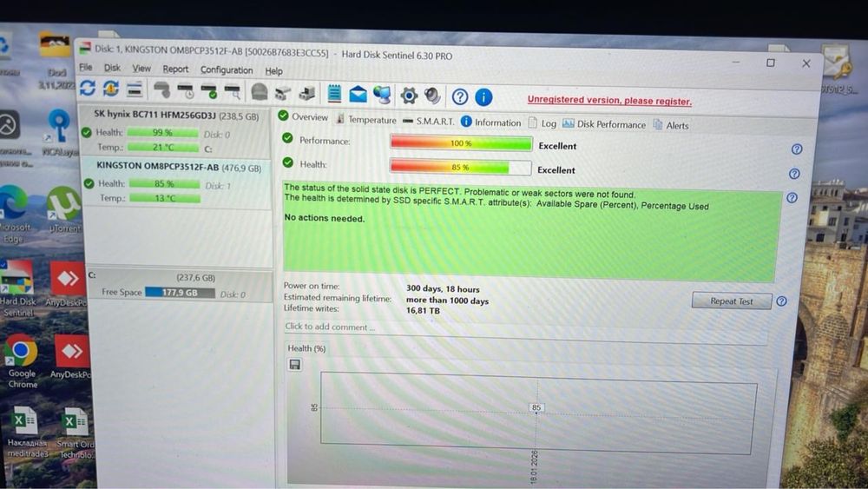This screenshot has width=868, height=489.
Task: Switch to the Information tab
Action: [x=491, y=122]
